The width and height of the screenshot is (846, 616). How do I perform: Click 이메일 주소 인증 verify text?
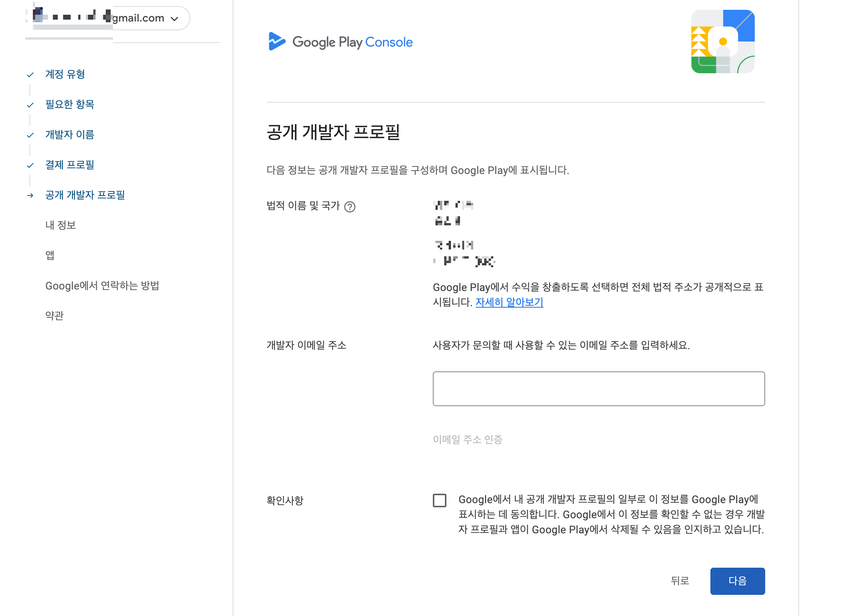pos(467,439)
